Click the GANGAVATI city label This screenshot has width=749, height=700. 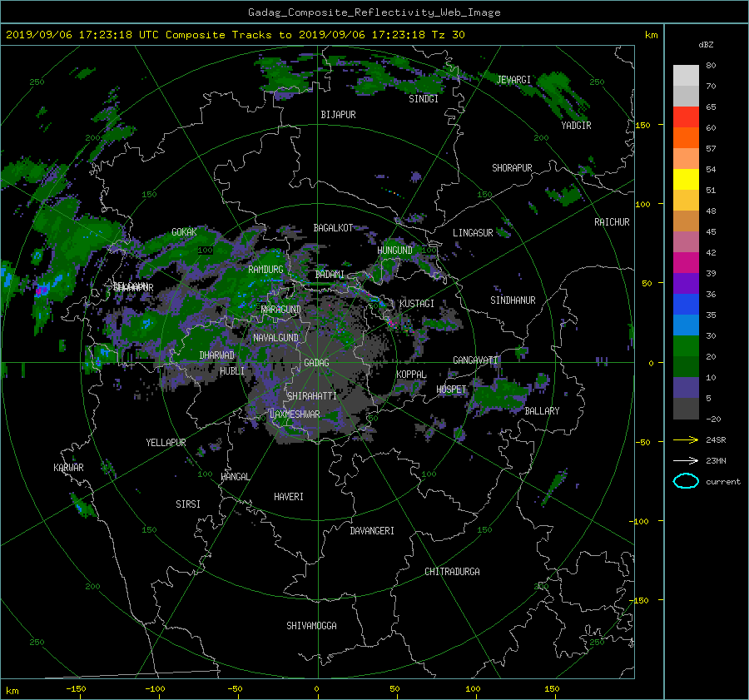[x=475, y=360]
